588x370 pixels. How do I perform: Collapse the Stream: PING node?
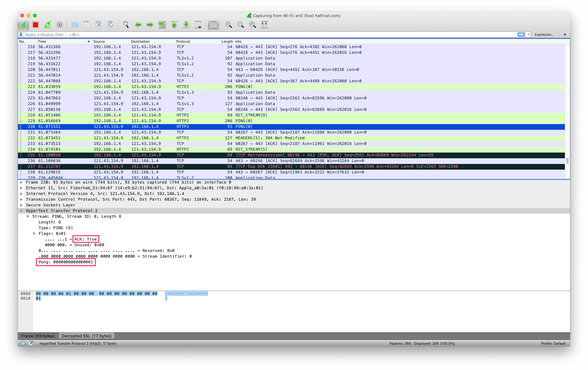click(28, 216)
